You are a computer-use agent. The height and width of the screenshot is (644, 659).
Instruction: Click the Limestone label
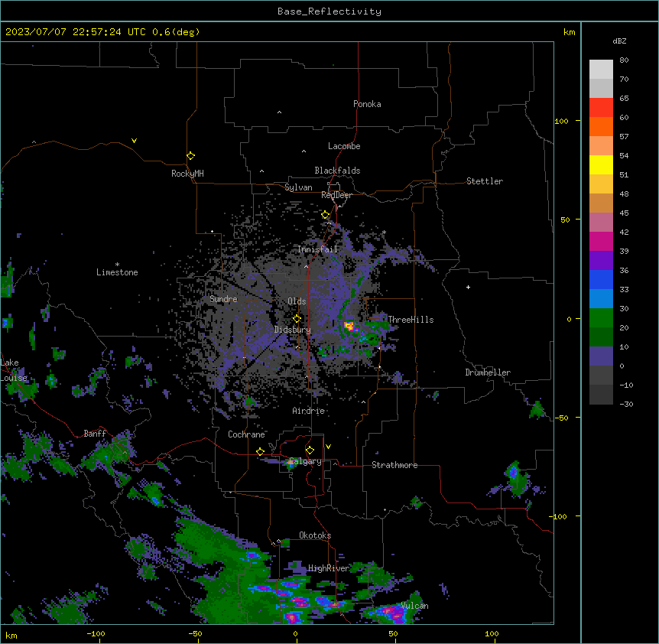pos(117,272)
